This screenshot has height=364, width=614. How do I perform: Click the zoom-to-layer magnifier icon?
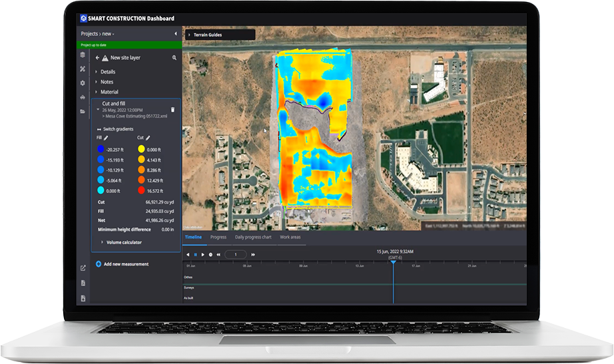(x=174, y=58)
